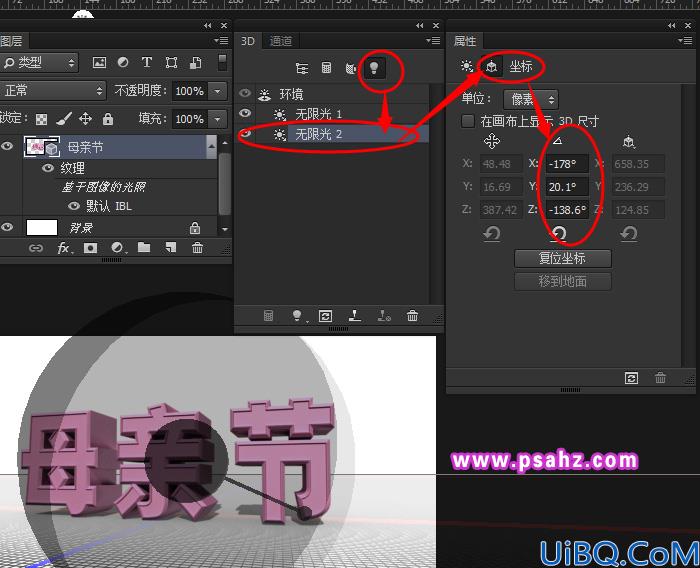This screenshot has width=700, height=568.
Task: Open the layer filter type dropdown
Action: [38, 63]
